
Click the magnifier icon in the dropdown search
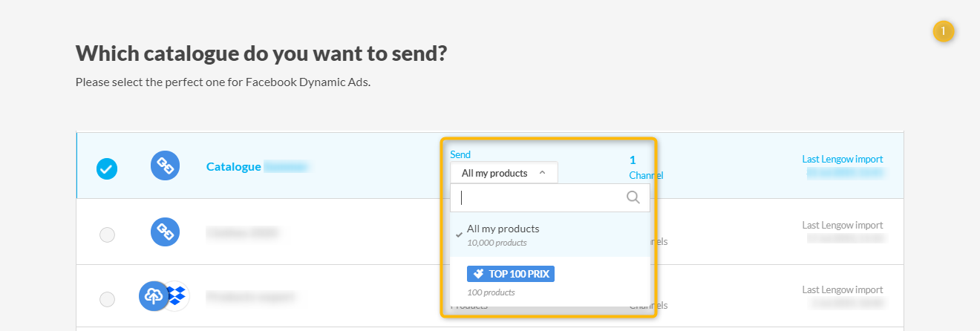coord(633,197)
